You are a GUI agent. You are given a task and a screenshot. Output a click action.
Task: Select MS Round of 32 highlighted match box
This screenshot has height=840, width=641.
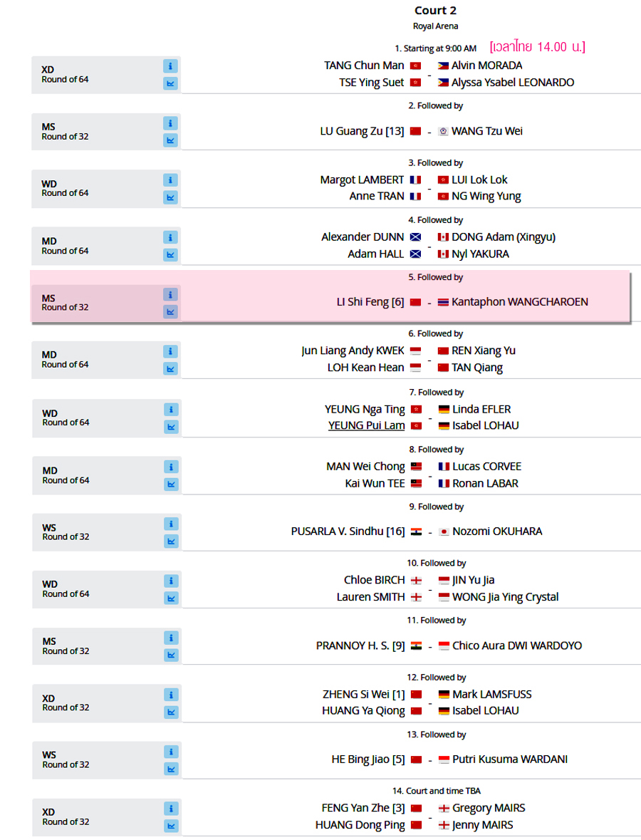click(x=106, y=304)
